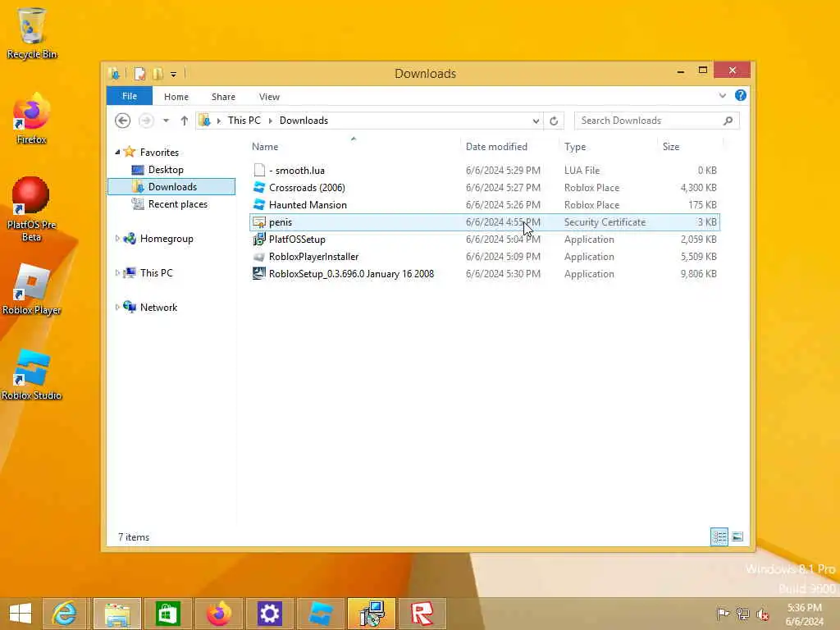The image size is (840, 630).
Task: Click This PC in the address breadcrumb
Action: (x=244, y=121)
